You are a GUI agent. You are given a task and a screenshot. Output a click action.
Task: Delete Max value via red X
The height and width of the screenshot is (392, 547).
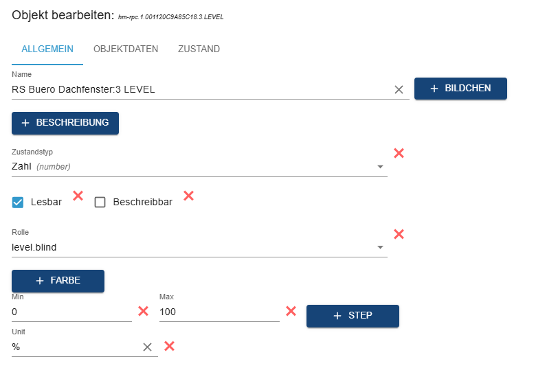(x=291, y=311)
